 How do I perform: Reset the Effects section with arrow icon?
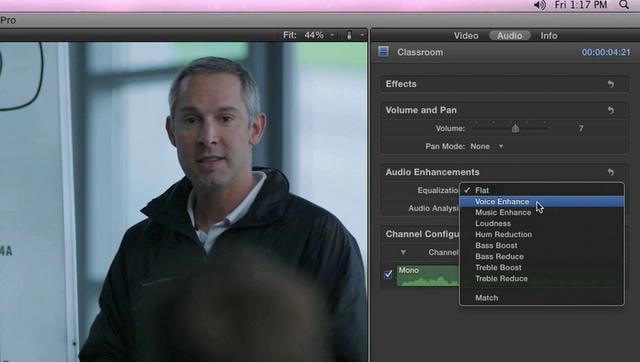pos(611,84)
